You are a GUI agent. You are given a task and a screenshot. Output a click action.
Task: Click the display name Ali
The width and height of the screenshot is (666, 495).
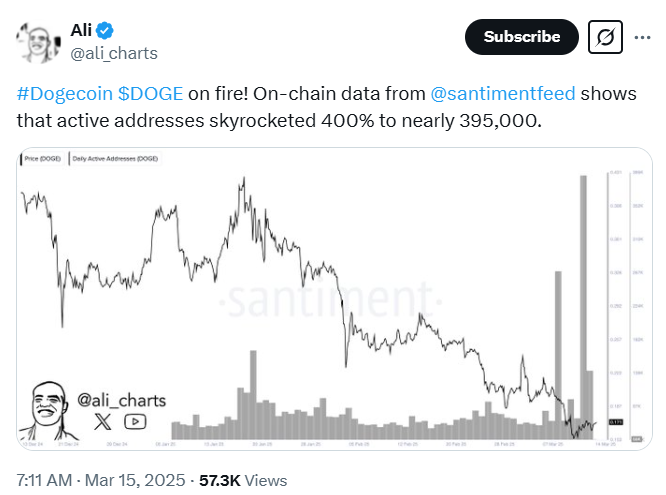pos(82,31)
